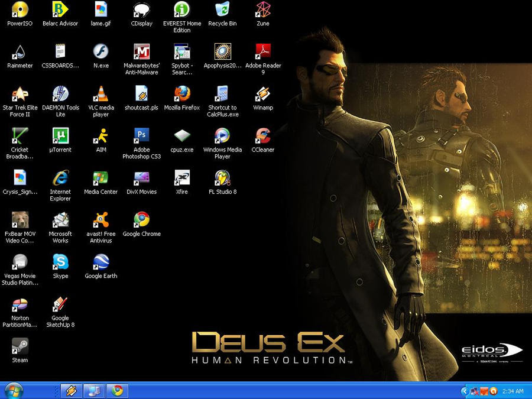
Task: Click the network connection tray icon
Action: point(474,391)
